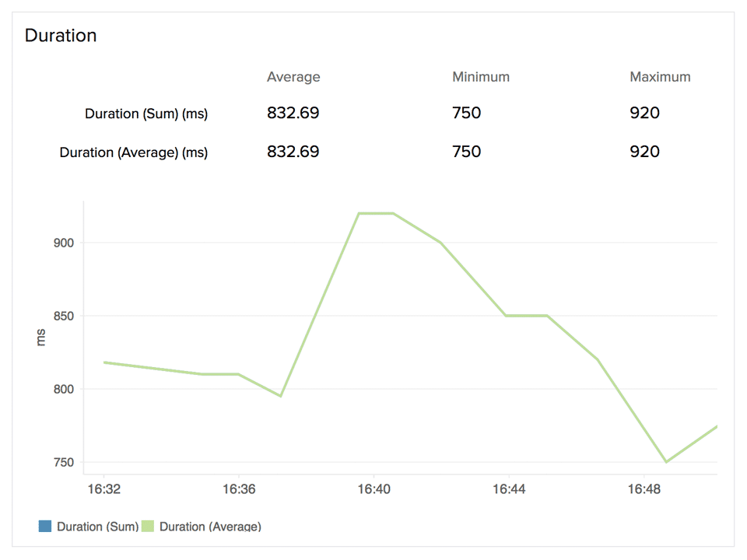Click the Duration (Sum) maximum value 920

tap(644, 114)
